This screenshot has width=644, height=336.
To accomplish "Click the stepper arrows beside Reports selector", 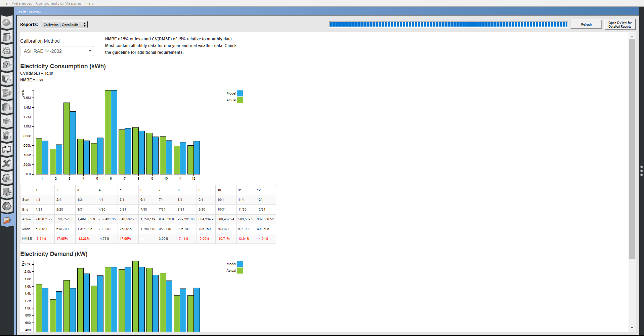I will point(84,24).
